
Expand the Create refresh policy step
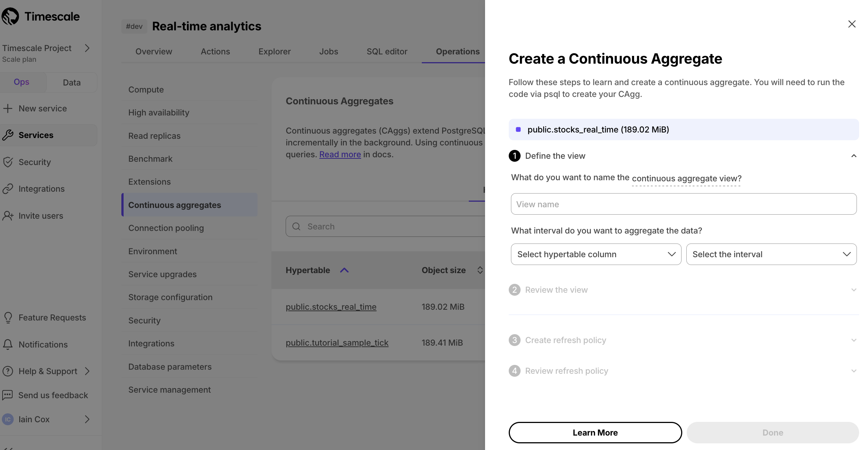point(854,340)
